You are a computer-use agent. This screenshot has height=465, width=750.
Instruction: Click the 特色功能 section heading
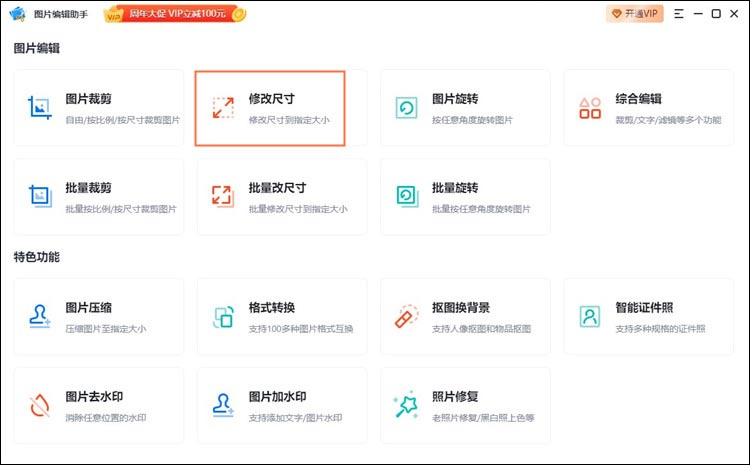coord(37,257)
